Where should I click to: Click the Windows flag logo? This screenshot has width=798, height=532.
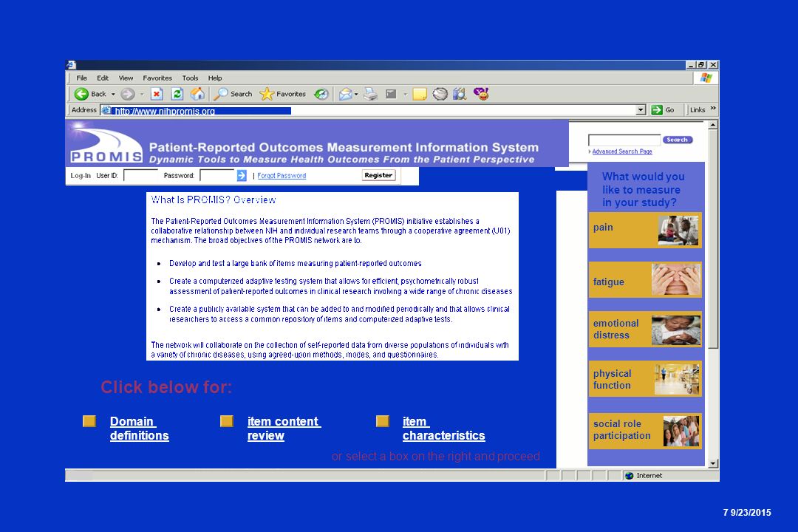(706, 78)
